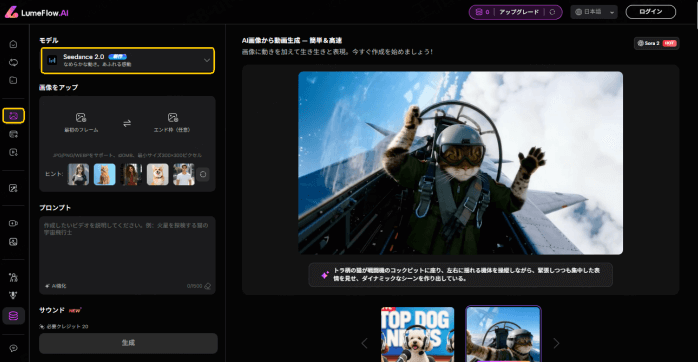This screenshot has height=362, width=698.
Task: Choose the orange cat hint thumbnail
Action: [x=105, y=174]
